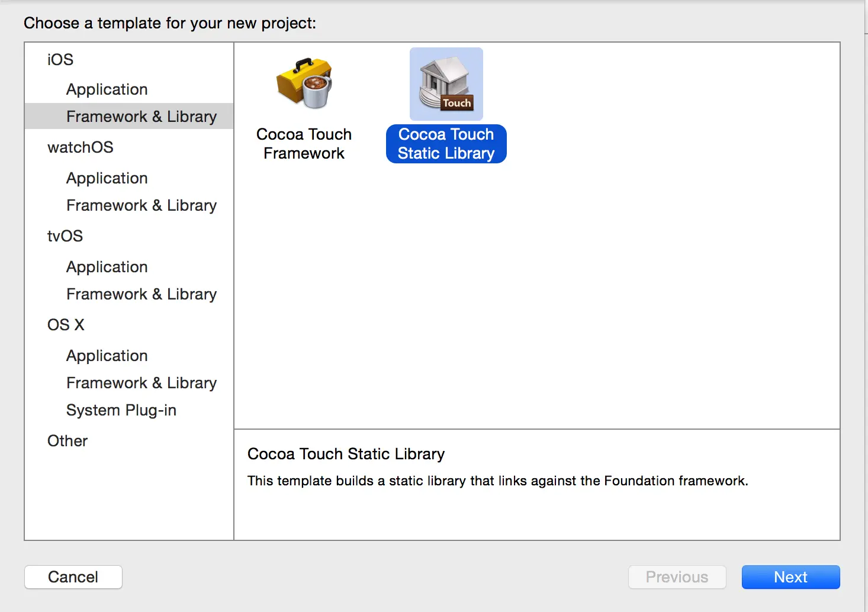Choose Framework & Library under watchOS

(x=142, y=205)
